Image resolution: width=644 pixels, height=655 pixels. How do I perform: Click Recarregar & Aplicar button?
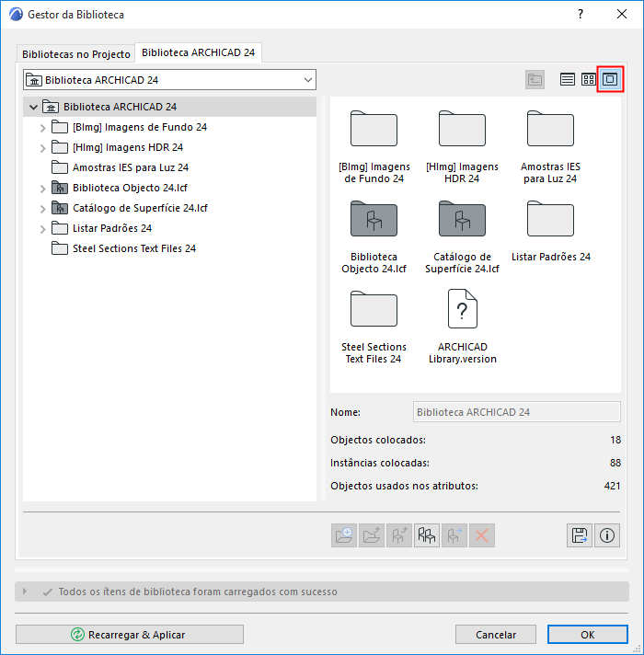(x=130, y=635)
